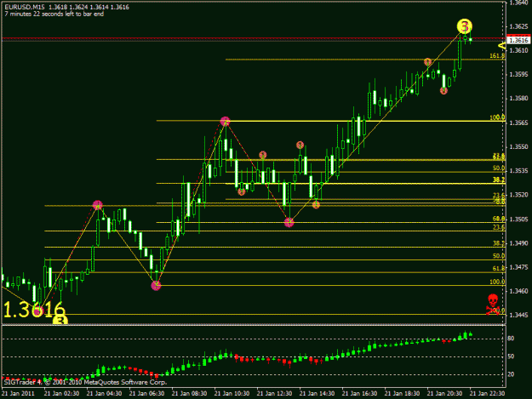
Task: Click the large yellow '1.3616' price text
Action: [34, 310]
